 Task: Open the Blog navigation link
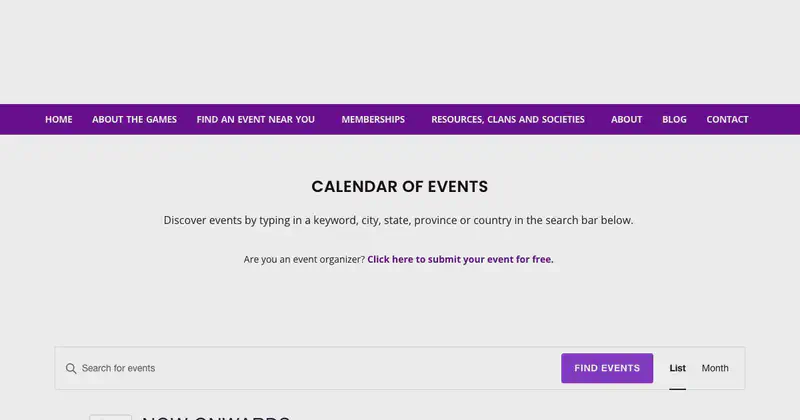674,119
